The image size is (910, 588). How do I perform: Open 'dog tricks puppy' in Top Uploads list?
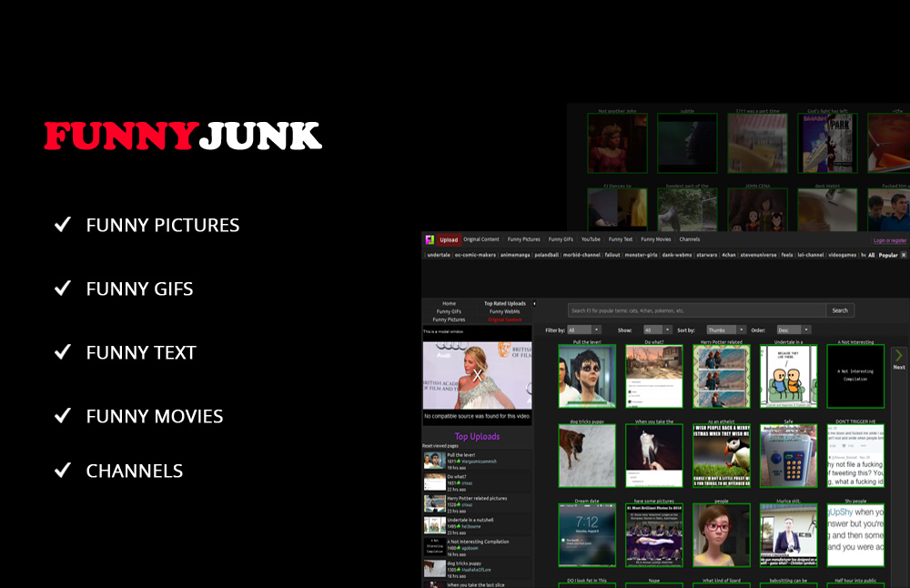click(464, 563)
